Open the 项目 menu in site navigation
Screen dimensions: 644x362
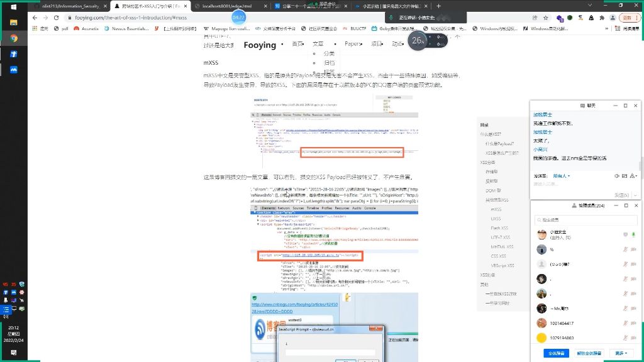[377, 43]
